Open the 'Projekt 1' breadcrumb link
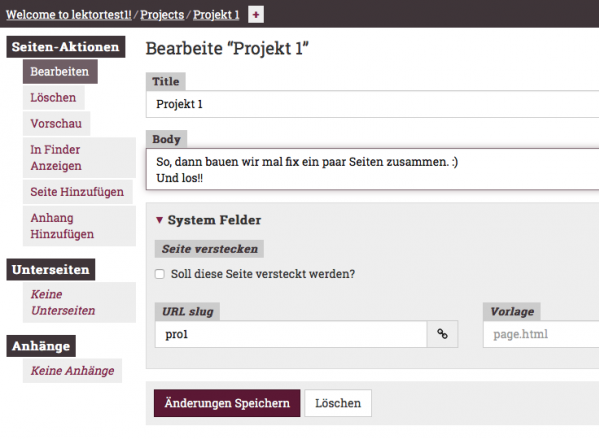Screen dimensions: 599x439 216,15
